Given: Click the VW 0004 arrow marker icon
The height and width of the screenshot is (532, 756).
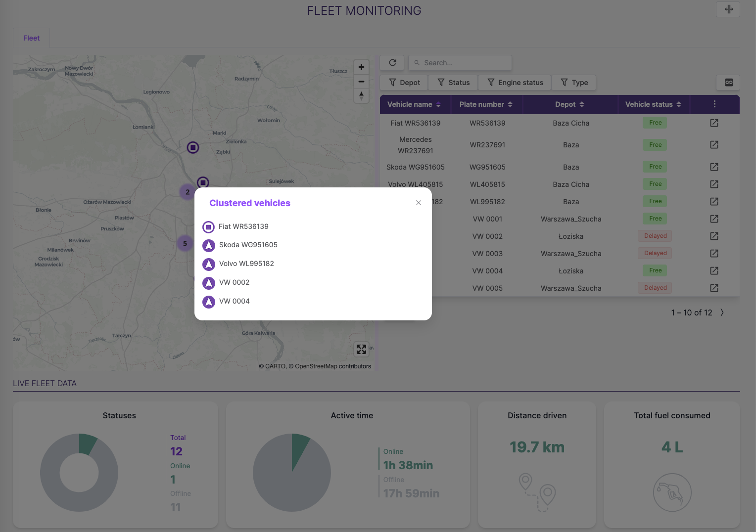Looking at the screenshot, I should click(x=209, y=302).
